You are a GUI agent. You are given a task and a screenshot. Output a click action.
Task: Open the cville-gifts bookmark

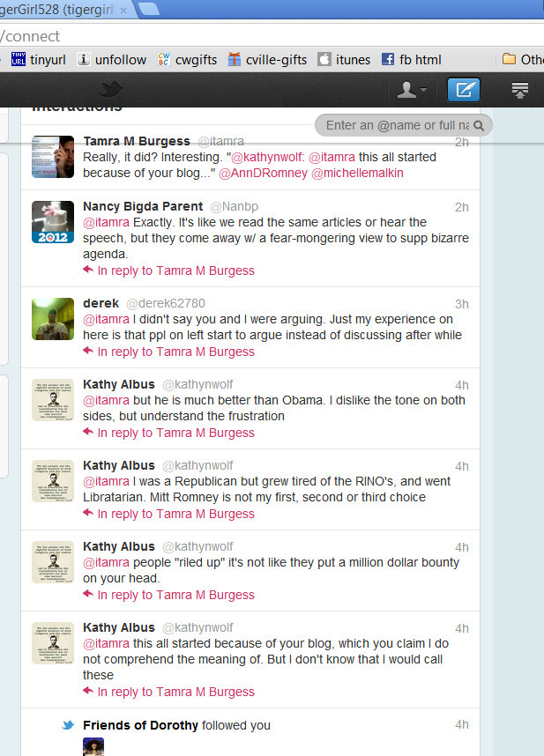pos(267,60)
